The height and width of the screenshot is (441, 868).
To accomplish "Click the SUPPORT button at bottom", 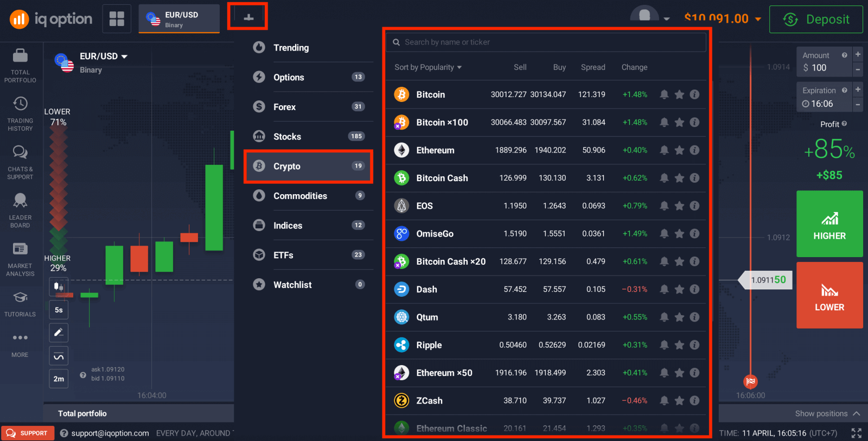I will 28,433.
